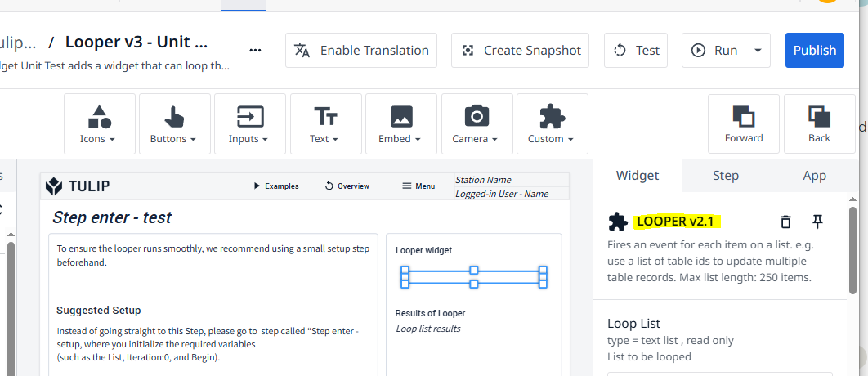Open the Text widget menu
This screenshot has width=868, height=376.
325,123
